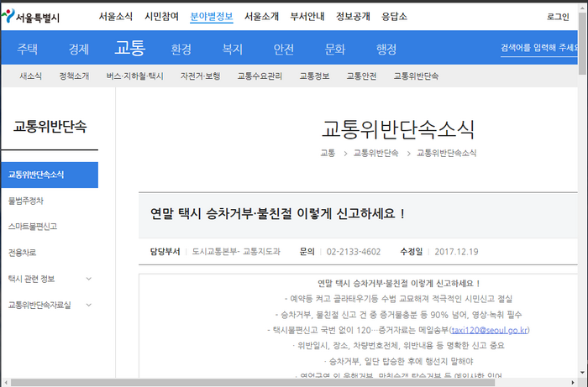
Task: Click the horizontal scrollbar left arrow
Action: pos(5,383)
